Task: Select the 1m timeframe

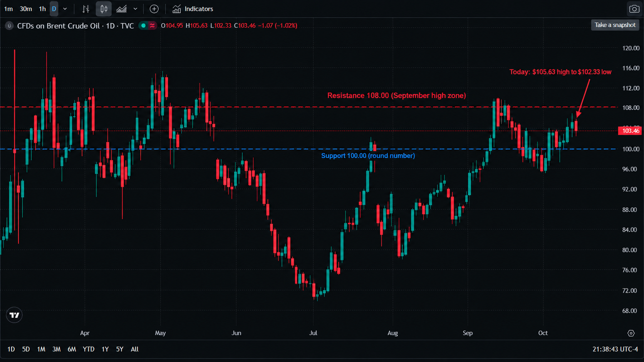Action: click(8, 9)
